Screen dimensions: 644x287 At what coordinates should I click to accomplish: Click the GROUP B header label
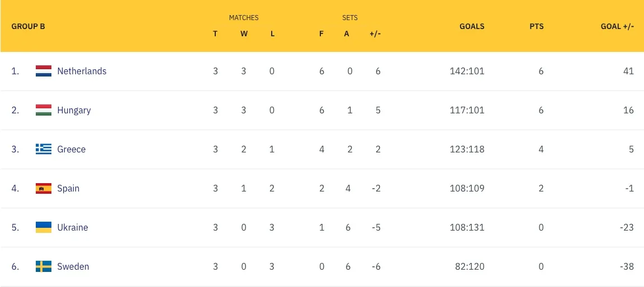[x=28, y=26]
